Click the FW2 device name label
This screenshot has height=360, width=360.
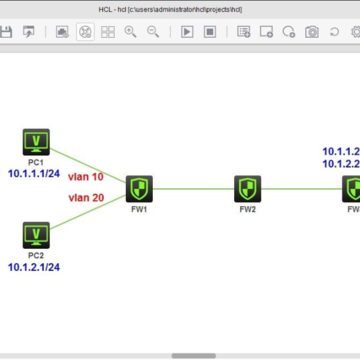tap(248, 209)
